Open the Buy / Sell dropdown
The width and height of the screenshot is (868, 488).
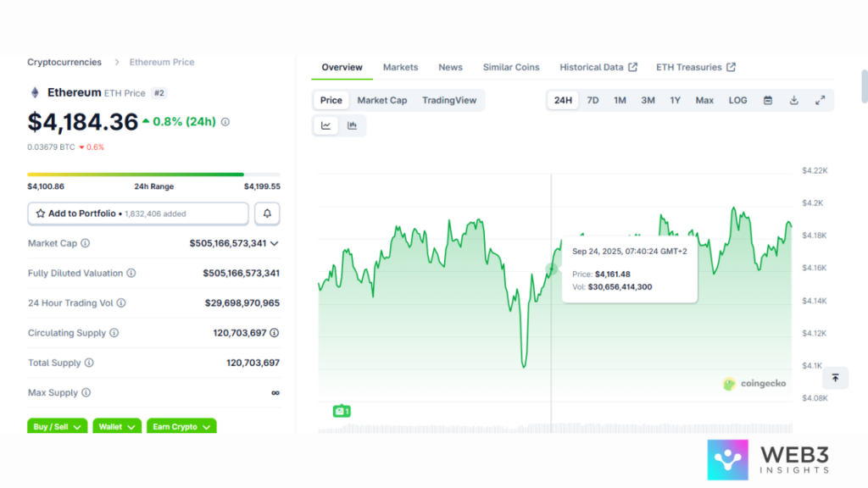pyautogui.click(x=57, y=426)
